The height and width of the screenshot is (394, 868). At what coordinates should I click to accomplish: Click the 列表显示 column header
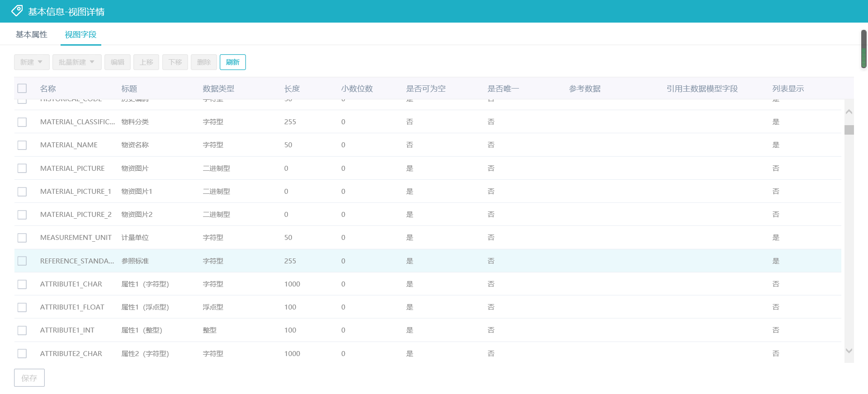pos(788,89)
